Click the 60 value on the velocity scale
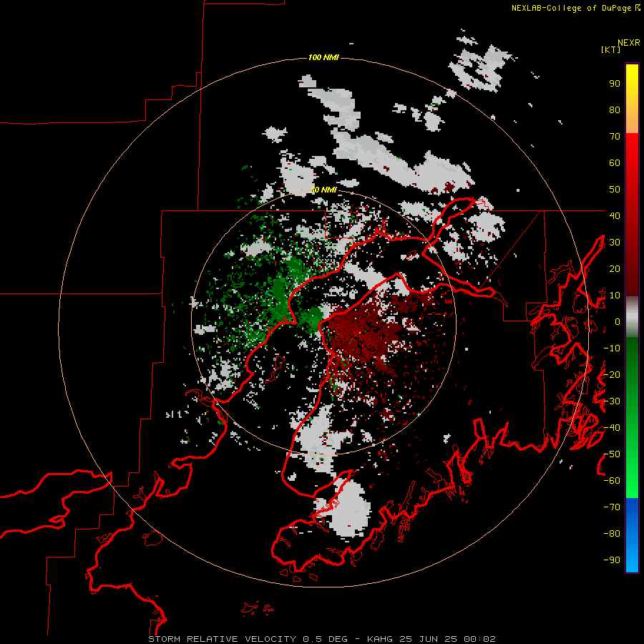 pyautogui.click(x=615, y=163)
